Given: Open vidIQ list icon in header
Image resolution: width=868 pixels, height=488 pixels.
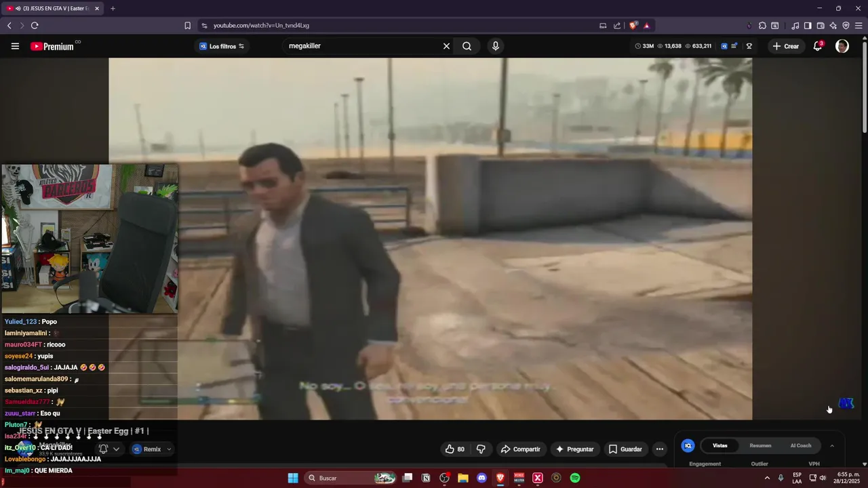Looking at the screenshot, I should [x=734, y=46].
